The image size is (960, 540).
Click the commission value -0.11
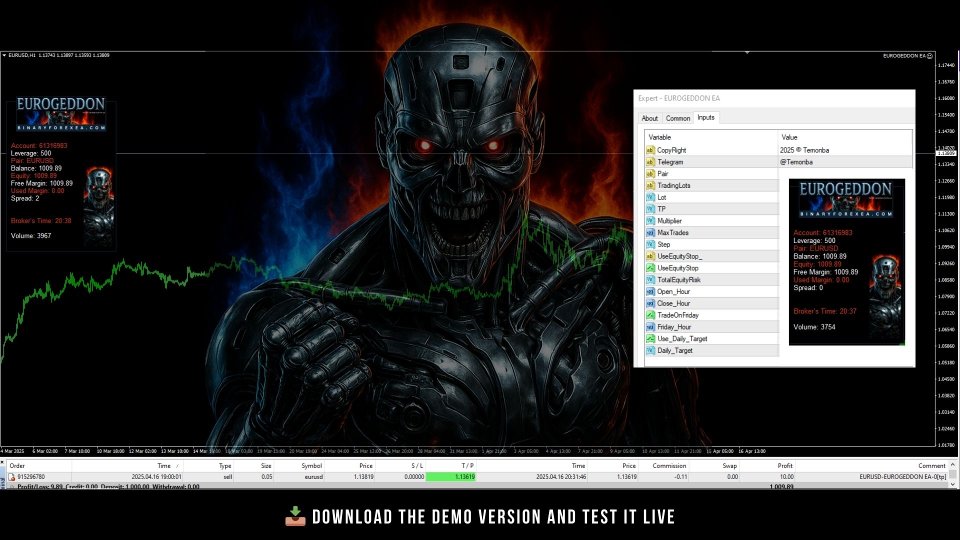(x=680, y=476)
